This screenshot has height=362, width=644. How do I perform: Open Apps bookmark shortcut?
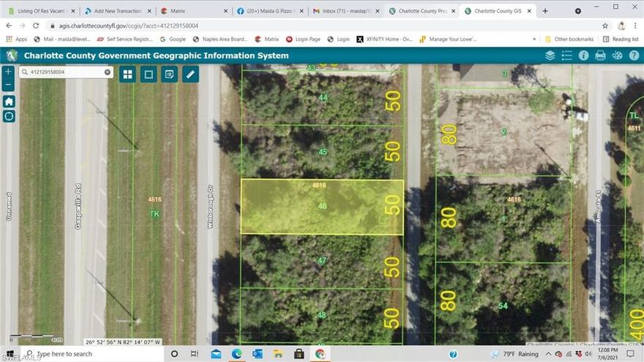[16, 39]
